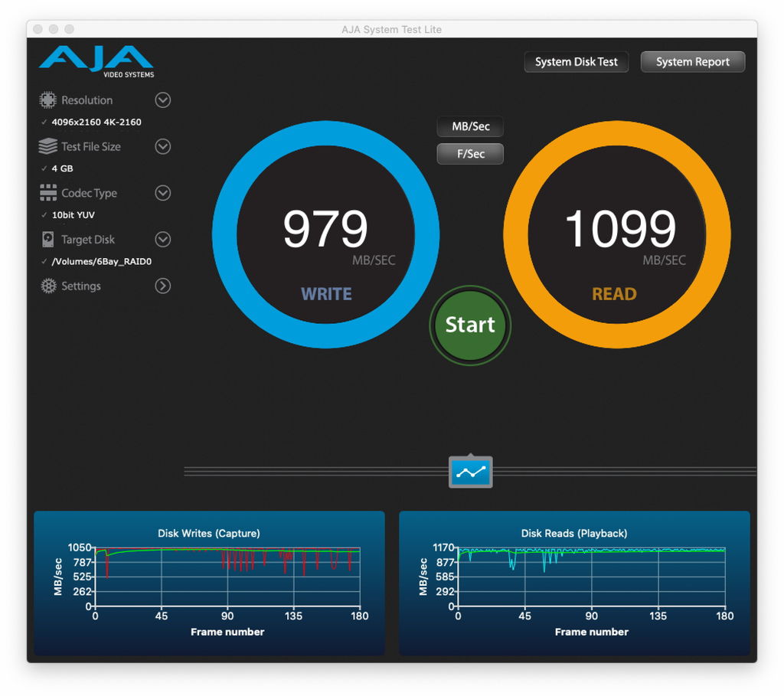Screen dimensions: 784x696
Task: Toggle the graph view chart icon
Action: coord(470,472)
